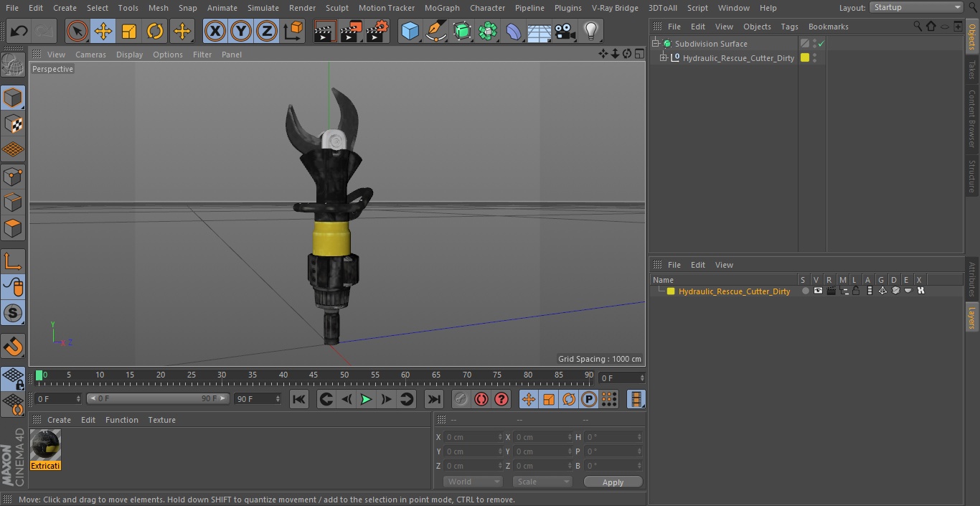Toggle Z axis lock
Screen dimensions: 980x506
click(x=267, y=31)
